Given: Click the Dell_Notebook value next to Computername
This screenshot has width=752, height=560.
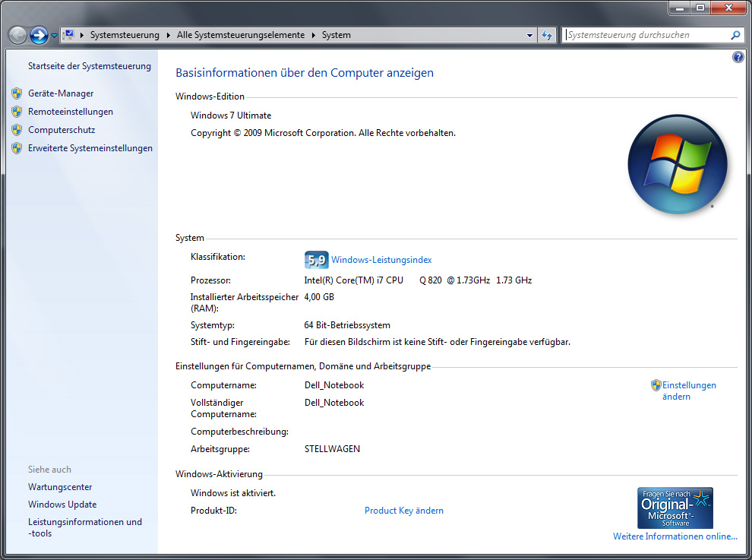Looking at the screenshot, I should [334, 385].
